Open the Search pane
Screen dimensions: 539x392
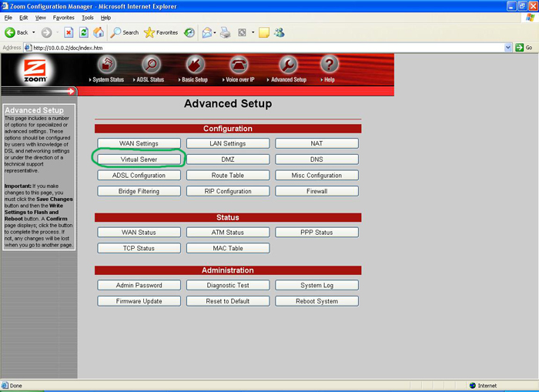tap(125, 32)
